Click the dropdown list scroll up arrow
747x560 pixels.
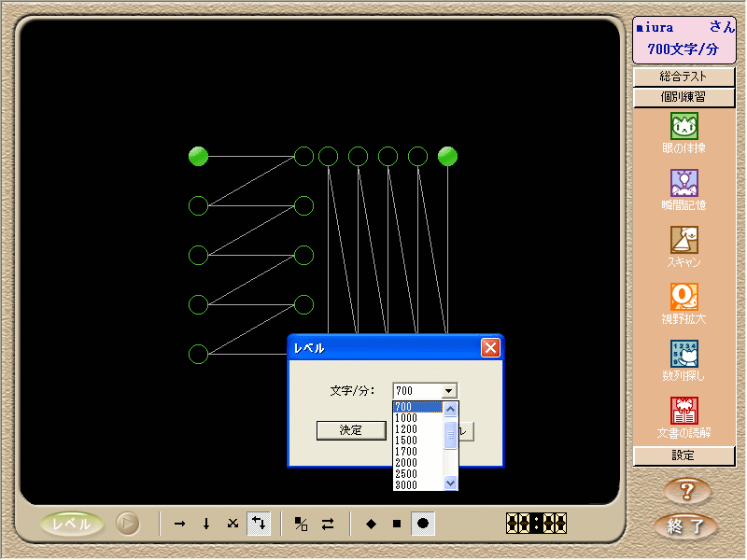[450, 409]
